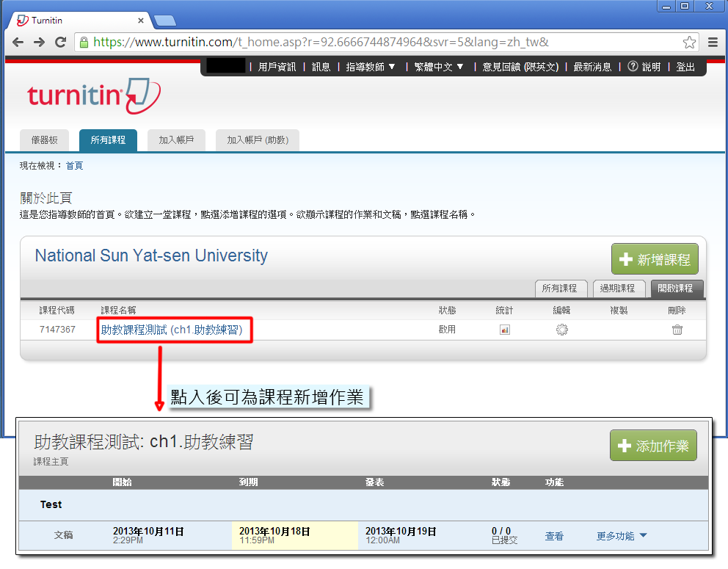This screenshot has width=728, height=569.
Task: Expand 更多功能 options for assignment
Action: tap(622, 536)
